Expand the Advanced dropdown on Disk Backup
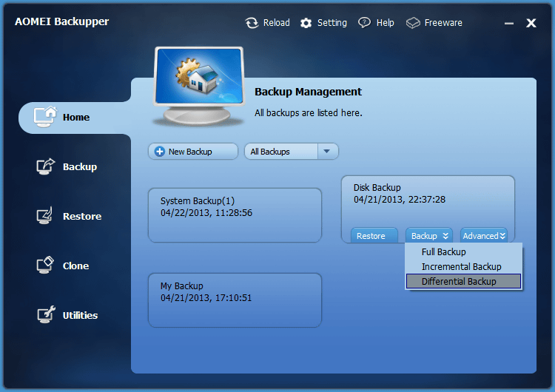Screen dimensions: 555x392 484,236
